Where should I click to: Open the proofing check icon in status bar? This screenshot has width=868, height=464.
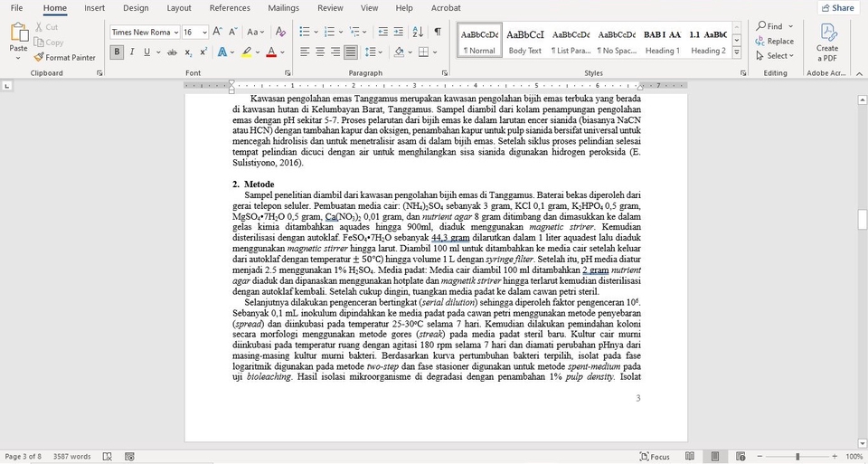[108, 457]
